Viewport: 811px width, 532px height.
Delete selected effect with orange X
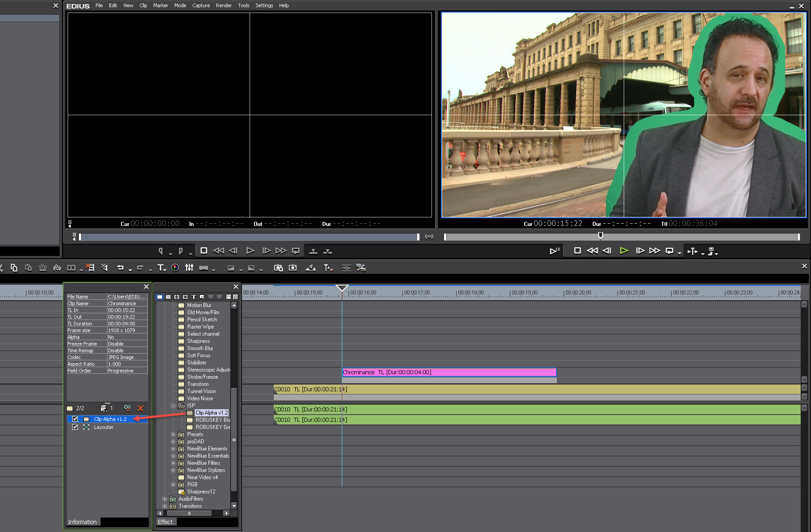click(x=141, y=408)
